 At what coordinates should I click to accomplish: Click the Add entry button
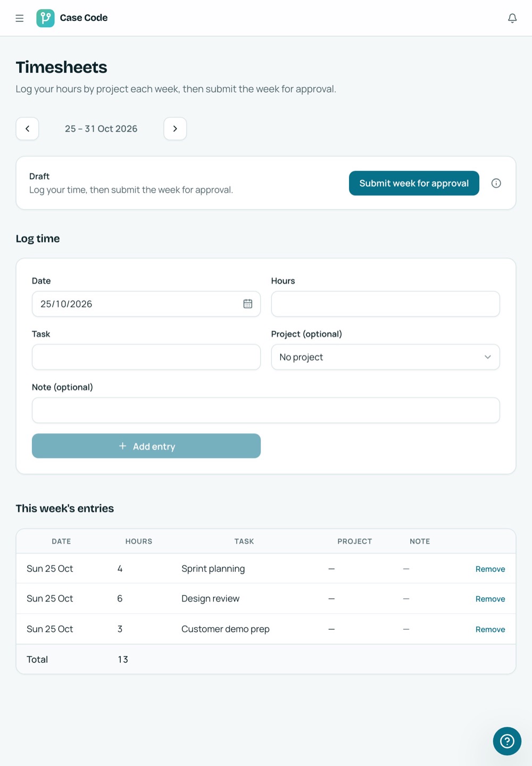pos(146,446)
